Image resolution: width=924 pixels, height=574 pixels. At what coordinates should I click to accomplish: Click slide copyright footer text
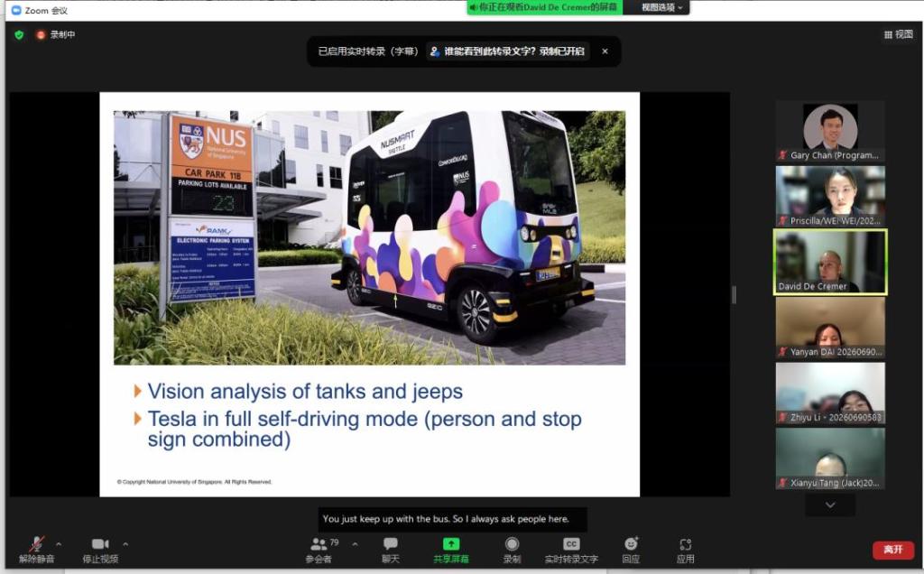(x=195, y=481)
